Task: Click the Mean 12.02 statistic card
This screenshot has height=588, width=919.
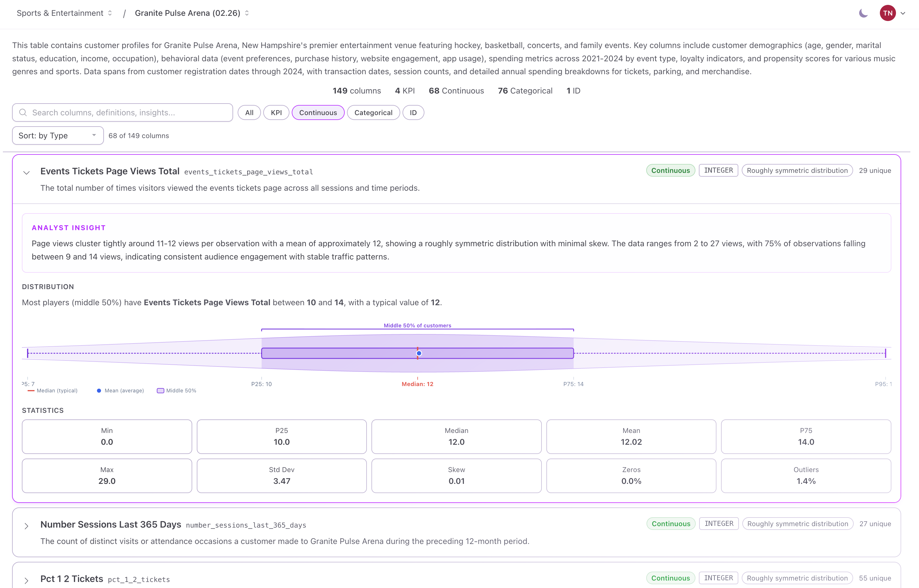Action: (631, 436)
